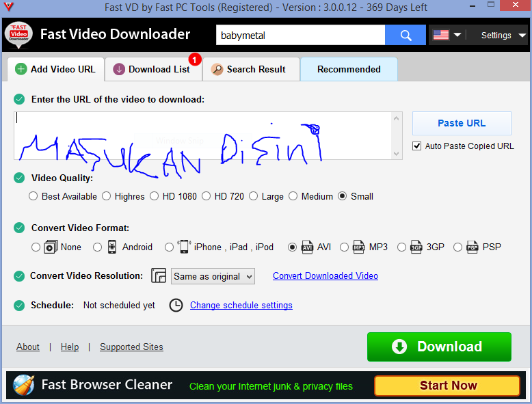Open the Download List tab
The image size is (532, 404).
click(153, 69)
